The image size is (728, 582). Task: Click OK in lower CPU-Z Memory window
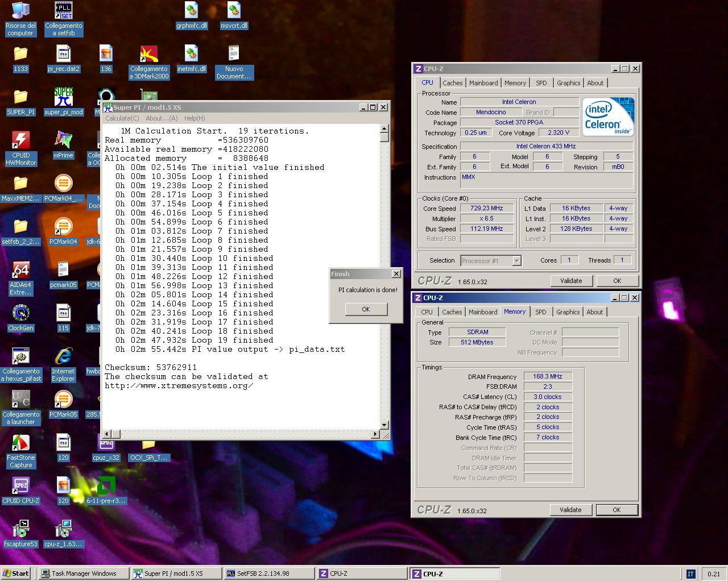click(617, 510)
